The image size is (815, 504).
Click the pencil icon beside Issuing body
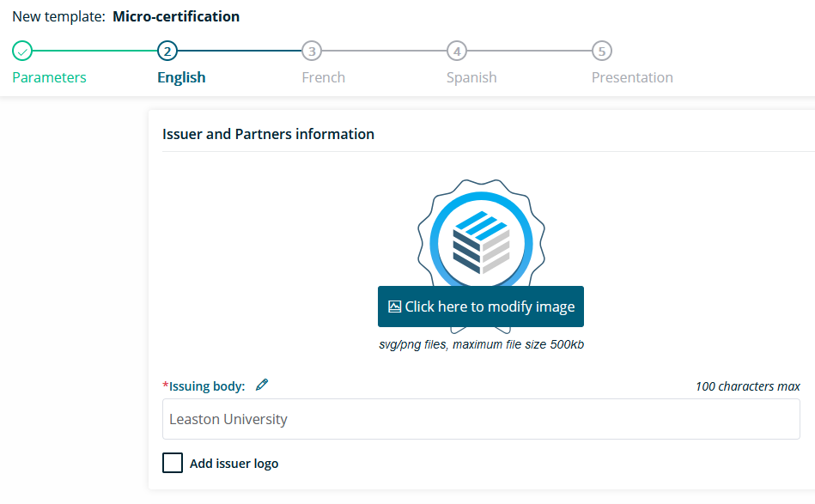pos(262,385)
